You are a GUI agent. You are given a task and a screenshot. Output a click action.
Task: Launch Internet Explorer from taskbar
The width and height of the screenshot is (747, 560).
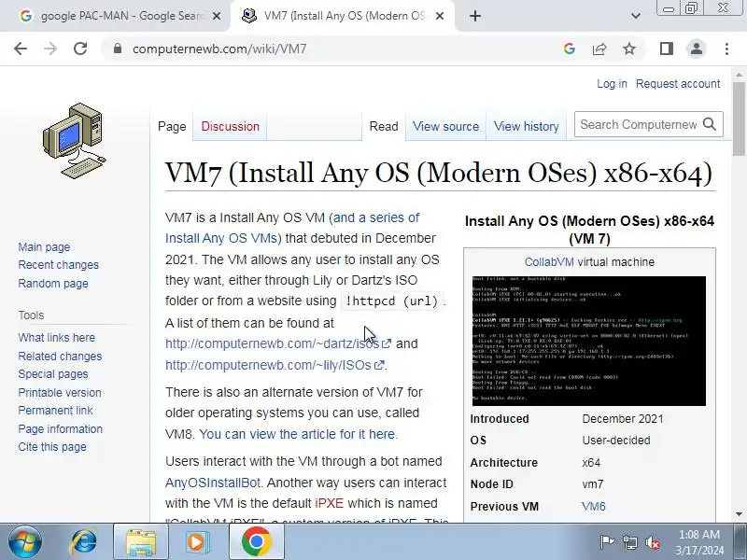tap(84, 542)
